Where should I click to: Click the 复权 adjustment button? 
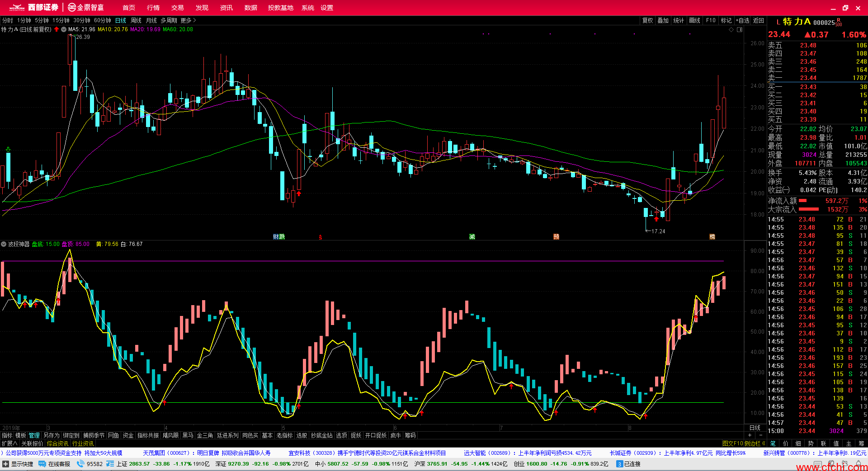647,20
